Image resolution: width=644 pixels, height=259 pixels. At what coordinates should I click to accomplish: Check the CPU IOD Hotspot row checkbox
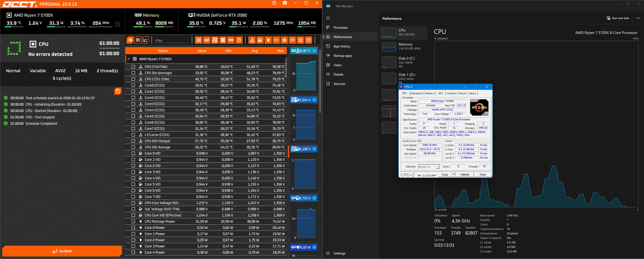point(133,141)
